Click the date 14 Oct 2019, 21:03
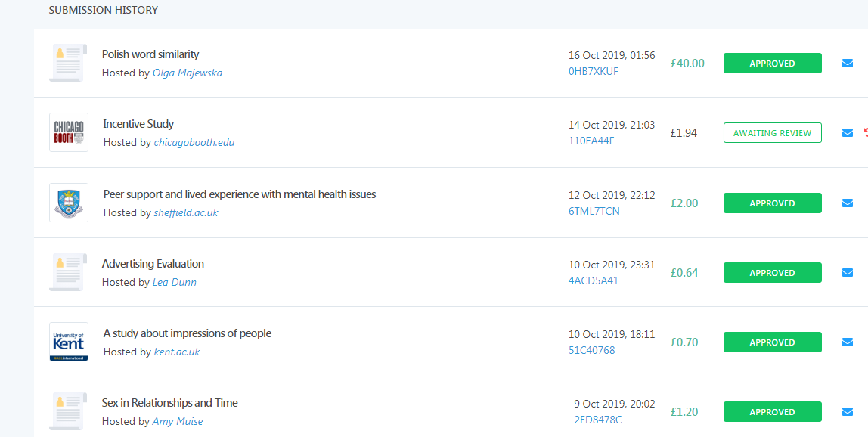 click(612, 126)
